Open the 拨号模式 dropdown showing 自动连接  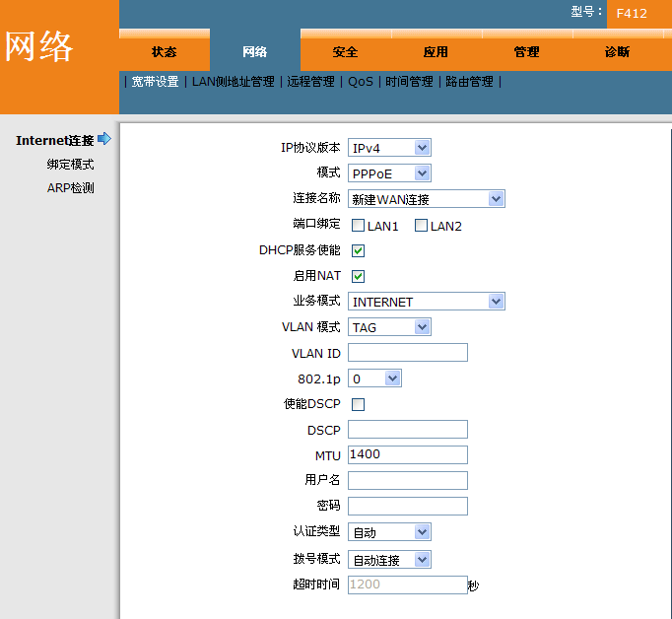(389, 560)
